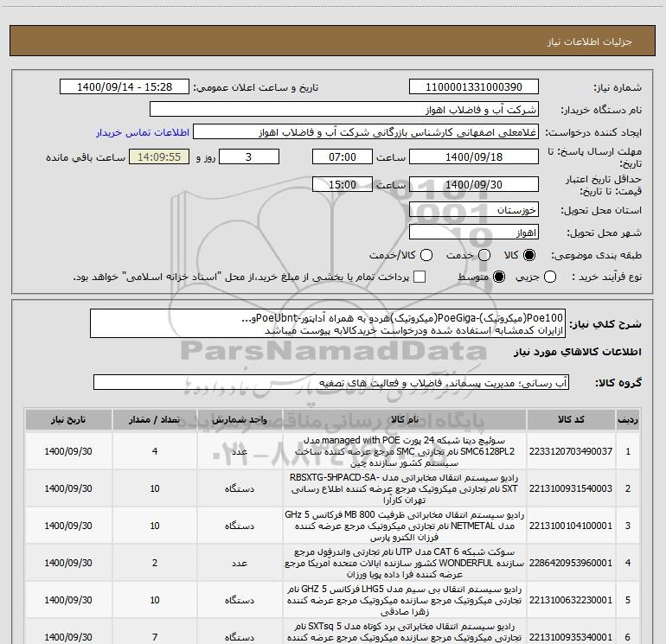The height and width of the screenshot is (644, 666).
Task: Click quantity 4 in row 1
Action: click(x=155, y=451)
